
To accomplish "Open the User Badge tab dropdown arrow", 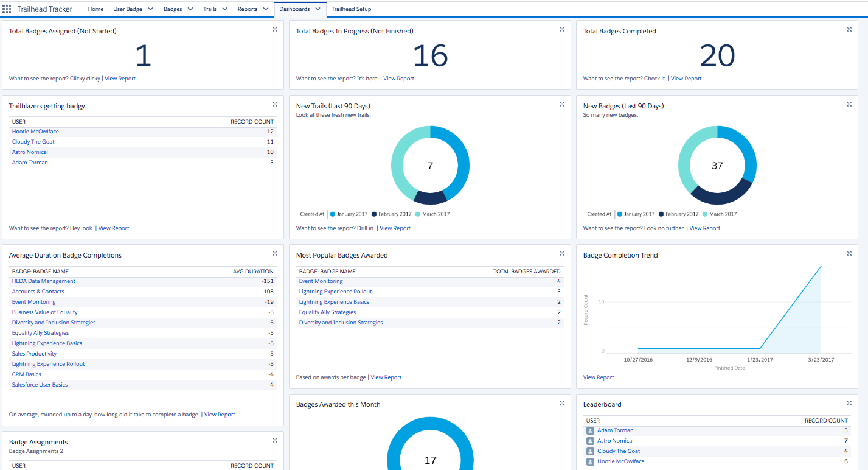I will click(x=150, y=9).
